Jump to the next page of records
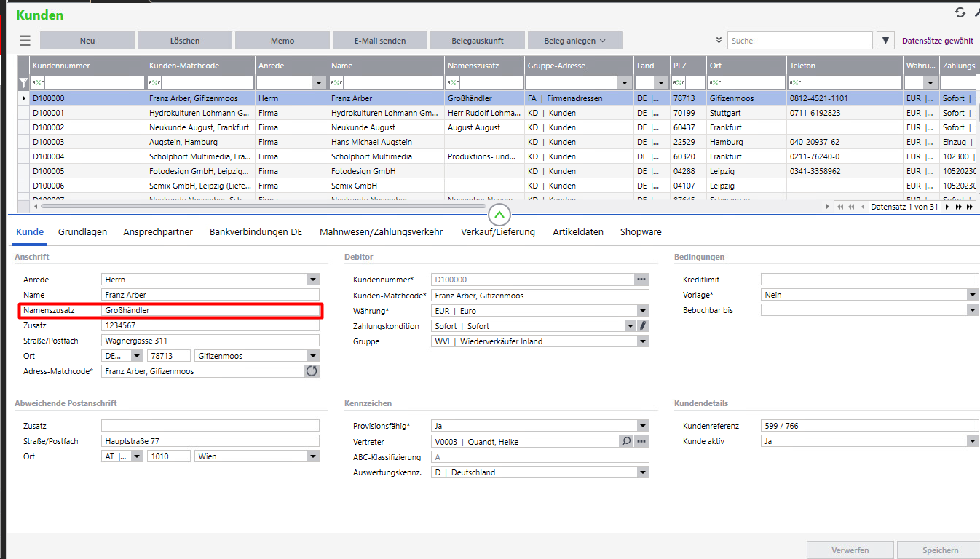 click(x=958, y=207)
